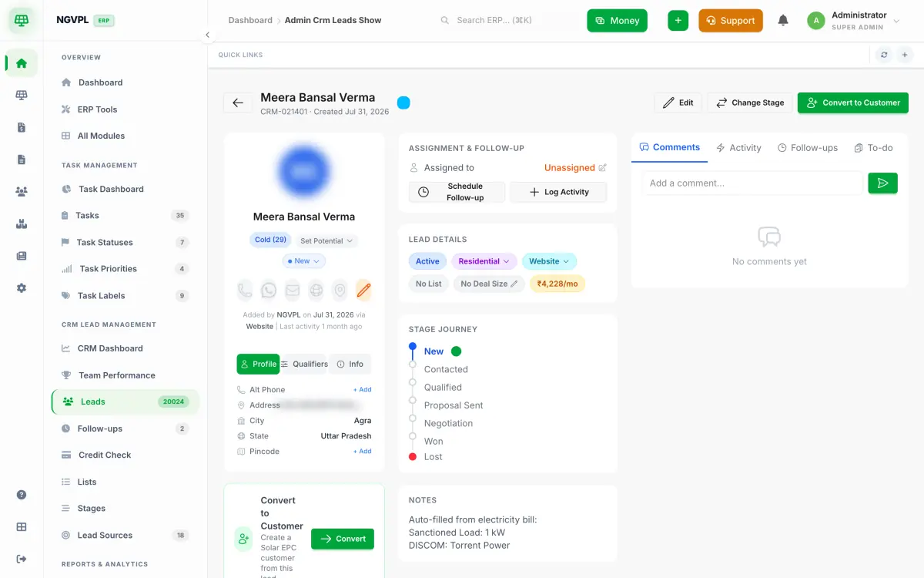Click the edit icon next to Unassigned
924x578 pixels.
click(x=603, y=168)
